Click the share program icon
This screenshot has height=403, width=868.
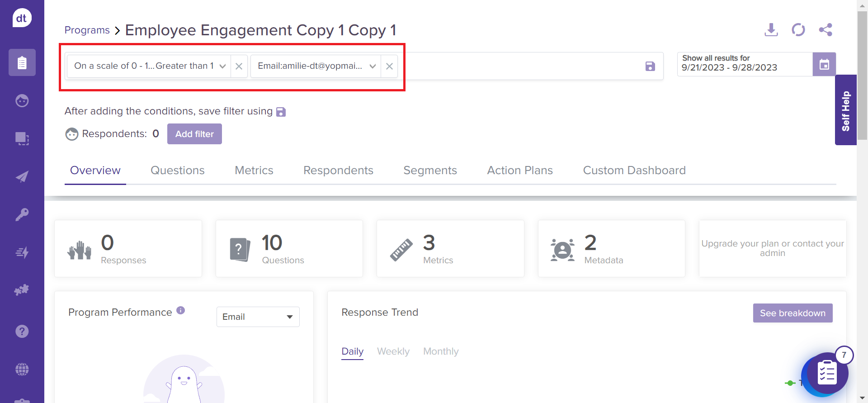click(825, 30)
